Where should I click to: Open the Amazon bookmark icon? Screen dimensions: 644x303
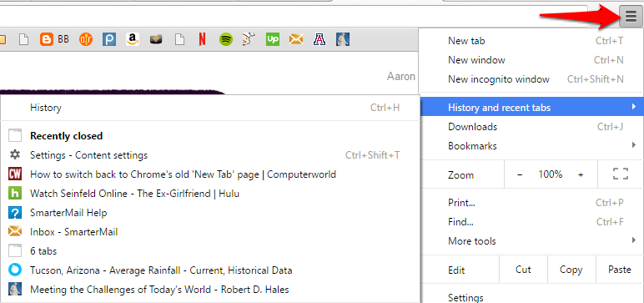point(133,39)
